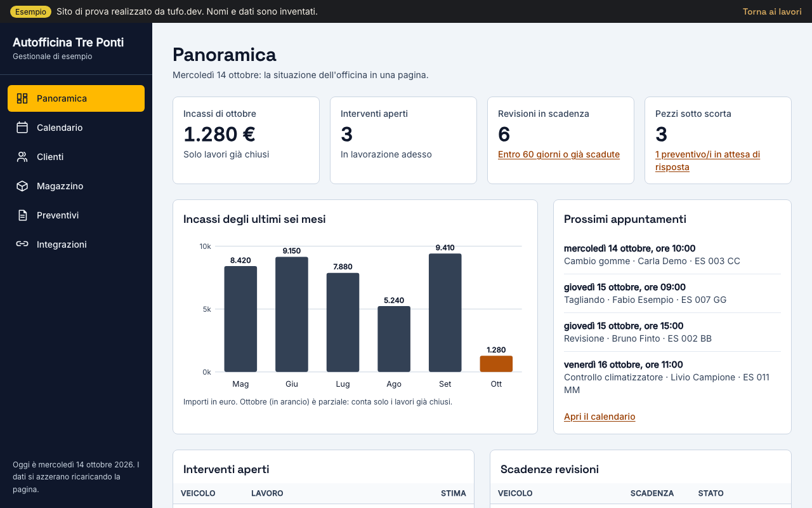Click the Set bar labeled 9.410
This screenshot has width=812, height=508.
coord(445,312)
